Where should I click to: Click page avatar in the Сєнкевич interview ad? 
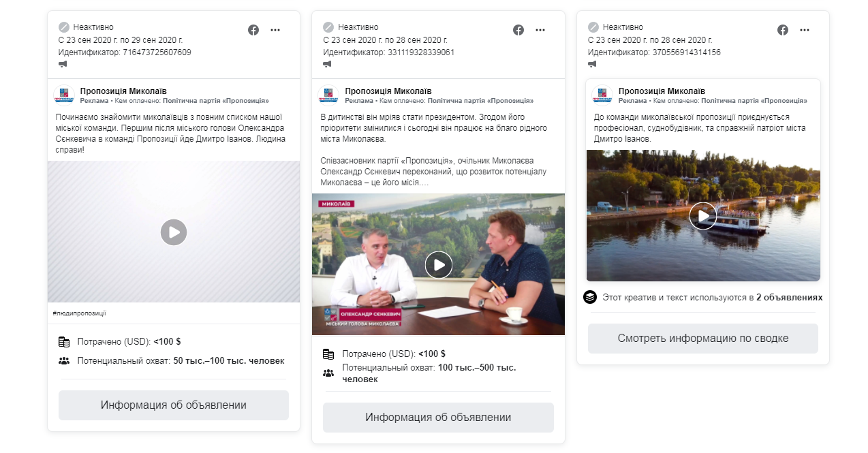pyautogui.click(x=328, y=95)
